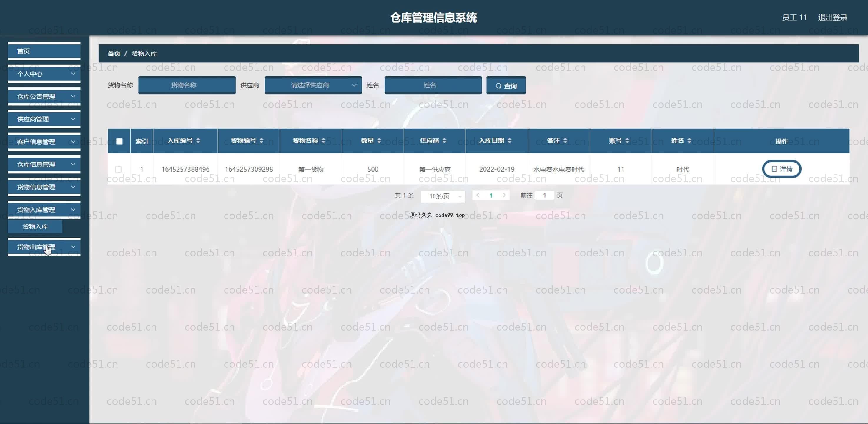Expand 客户信息管理 menu
868x424 pixels.
coord(44,142)
